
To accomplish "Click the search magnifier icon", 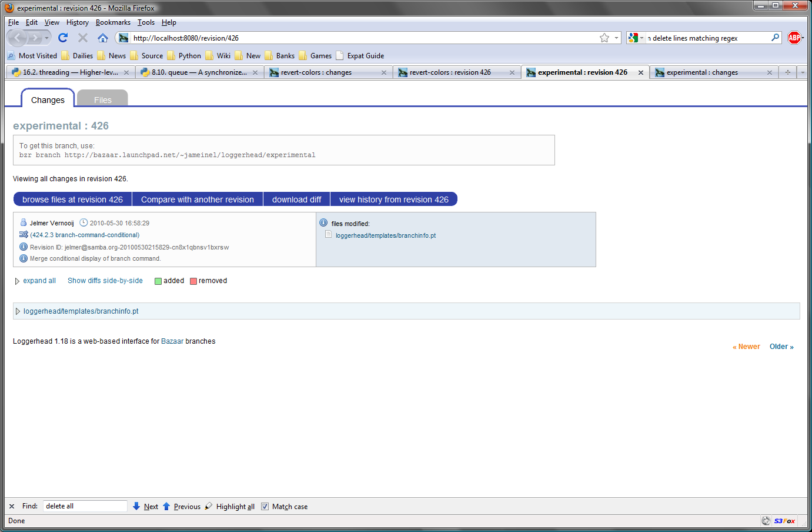I will [775, 38].
